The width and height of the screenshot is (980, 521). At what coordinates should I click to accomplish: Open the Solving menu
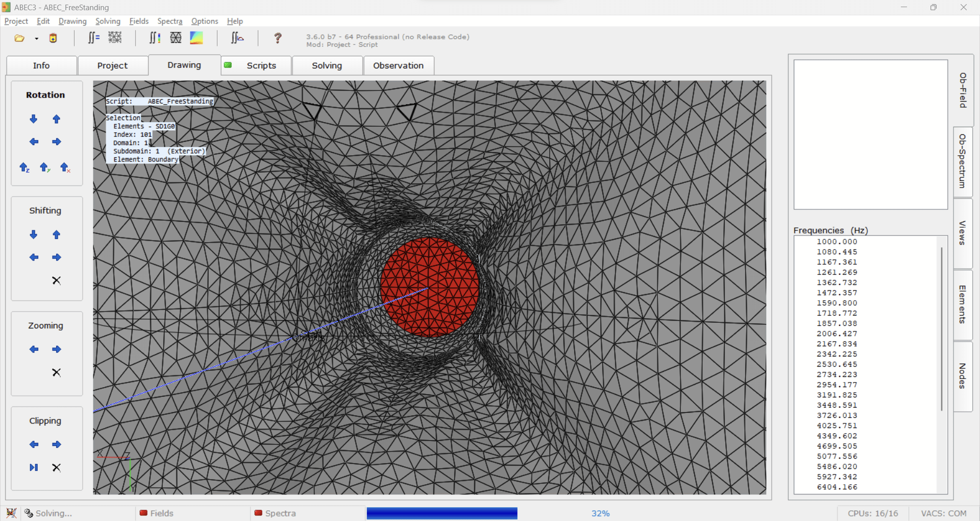pos(108,21)
